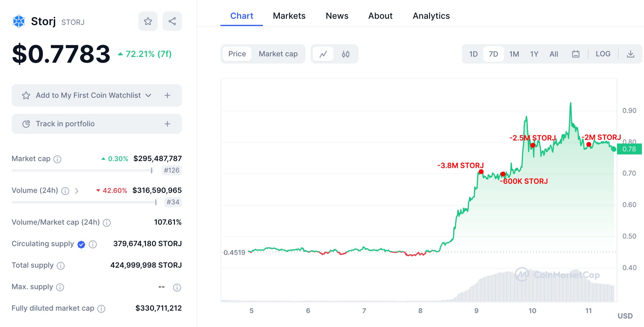
Task: Switch to line chart view icon
Action: [323, 54]
